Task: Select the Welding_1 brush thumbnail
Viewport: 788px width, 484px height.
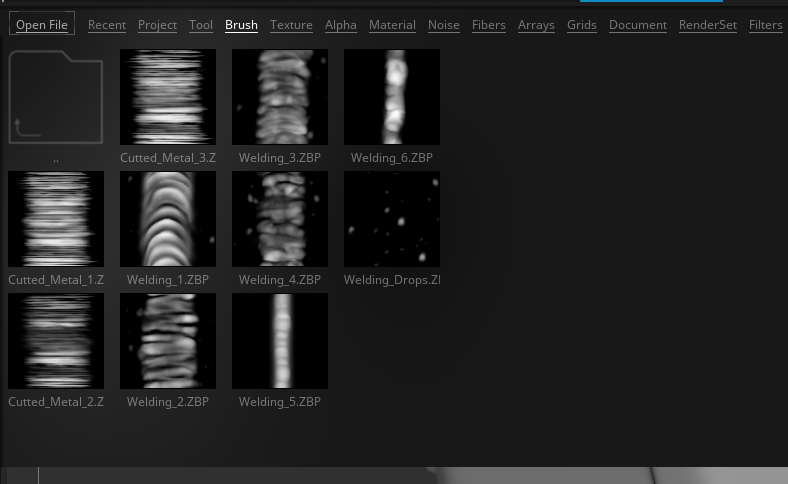Action: pyautogui.click(x=168, y=219)
